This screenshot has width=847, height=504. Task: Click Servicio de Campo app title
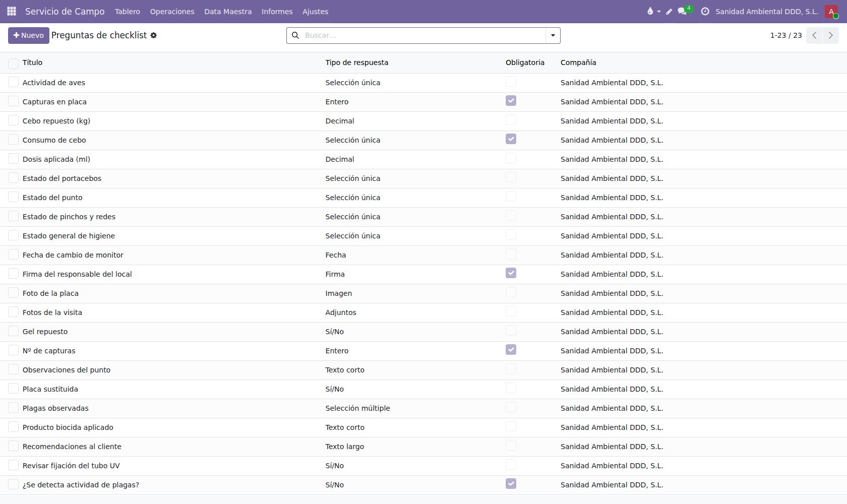coord(65,11)
